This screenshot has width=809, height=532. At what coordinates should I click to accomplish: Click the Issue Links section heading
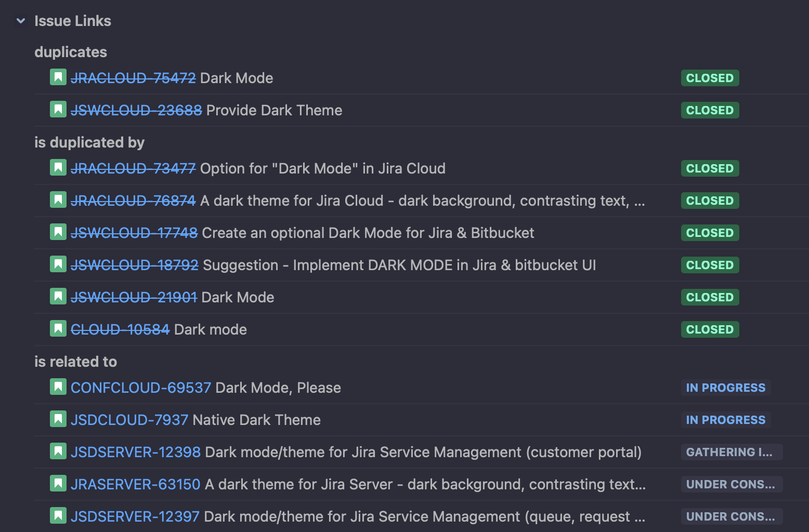pyautogui.click(x=73, y=21)
